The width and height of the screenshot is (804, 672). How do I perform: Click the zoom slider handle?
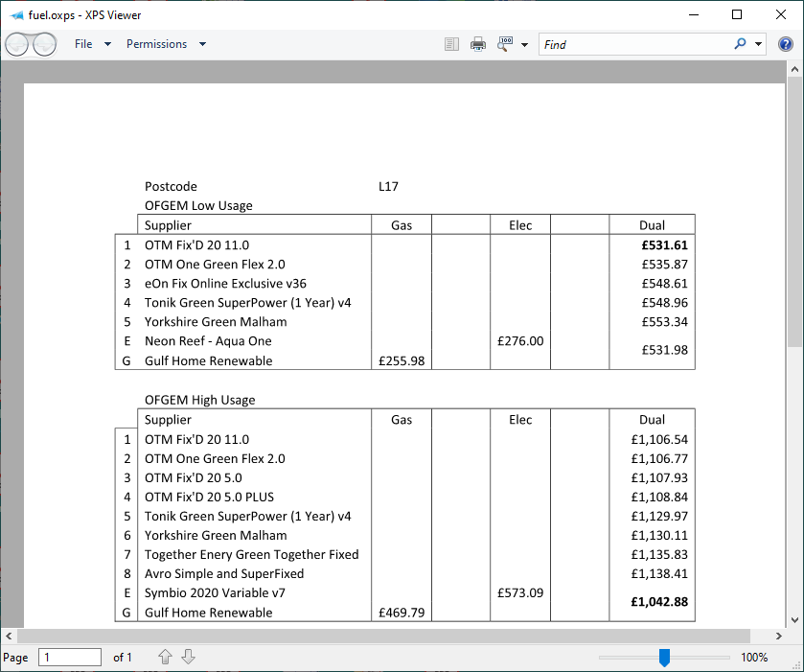664,657
